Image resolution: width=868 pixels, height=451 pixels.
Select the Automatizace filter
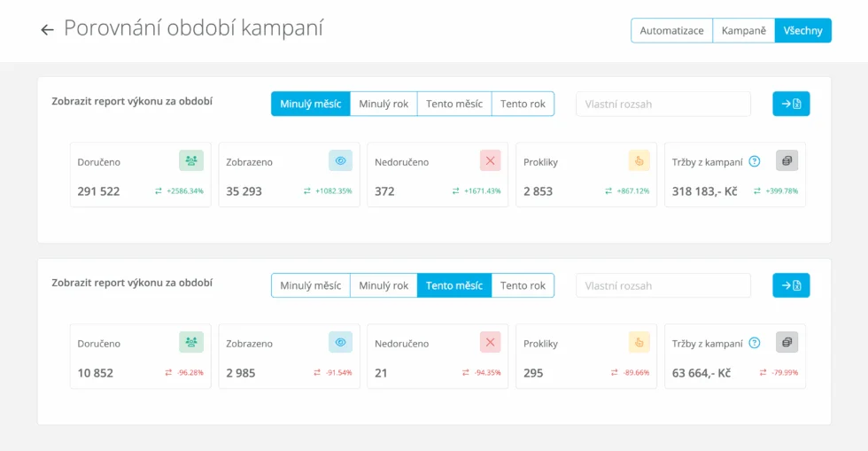point(671,30)
